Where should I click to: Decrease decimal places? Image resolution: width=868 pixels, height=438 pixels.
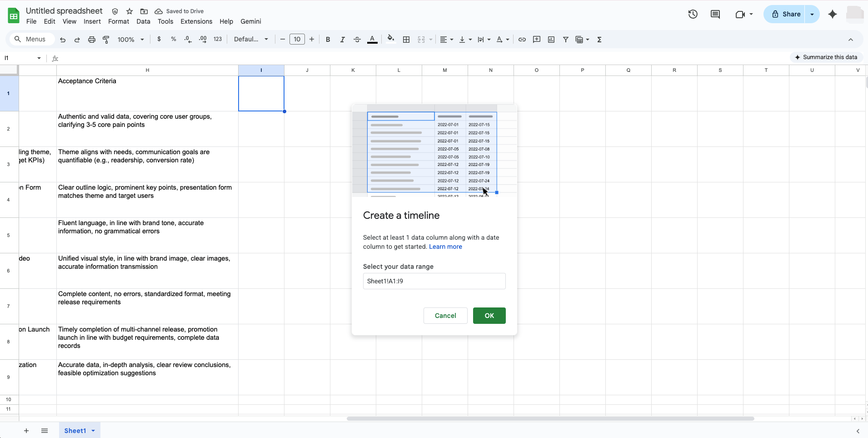pos(188,39)
